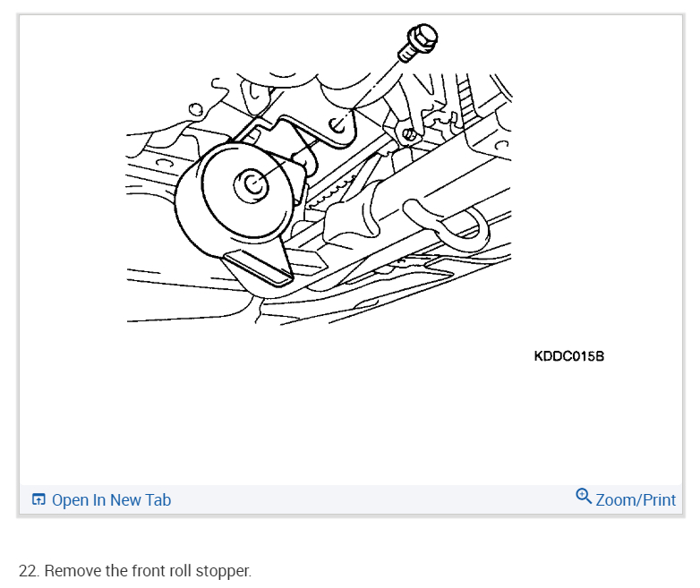700x588 pixels.
Task: Click the small round hole at the diagram's upper left
Action: (195, 109)
